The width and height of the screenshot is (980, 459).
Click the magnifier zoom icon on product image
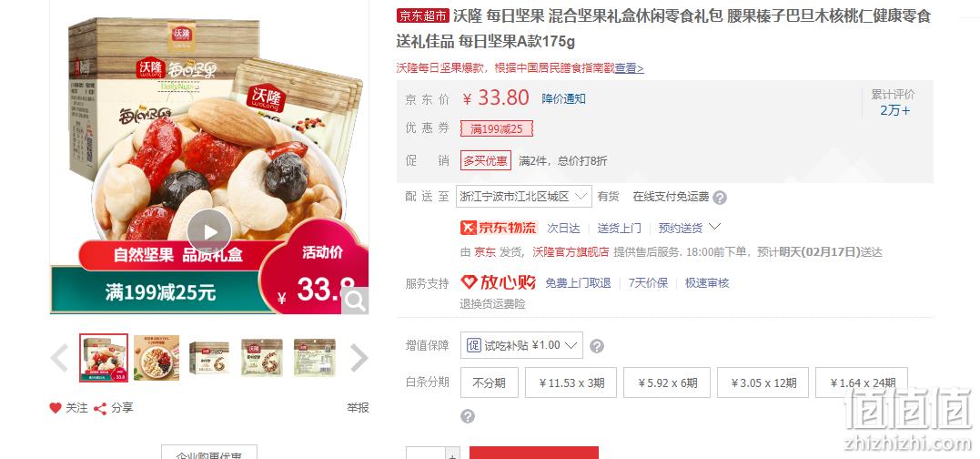(x=355, y=301)
